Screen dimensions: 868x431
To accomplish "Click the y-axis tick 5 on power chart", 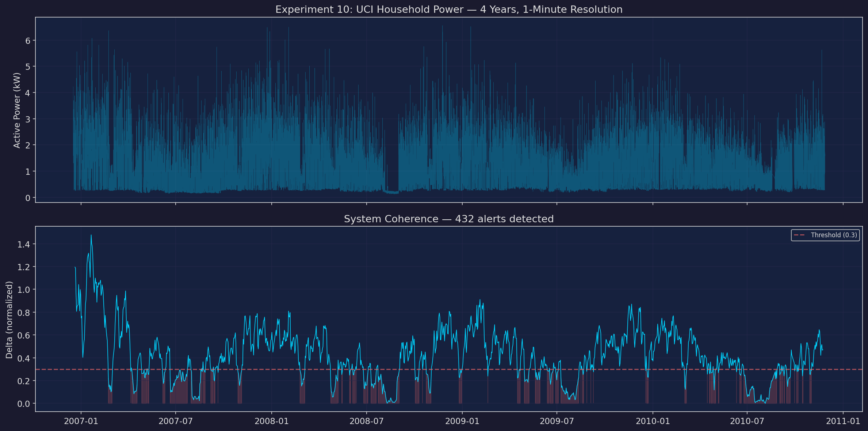I will click(28, 67).
